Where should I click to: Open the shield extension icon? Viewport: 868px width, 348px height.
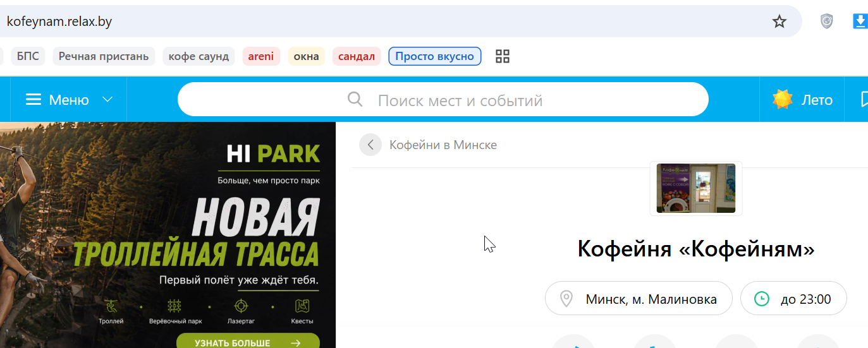coord(826,21)
